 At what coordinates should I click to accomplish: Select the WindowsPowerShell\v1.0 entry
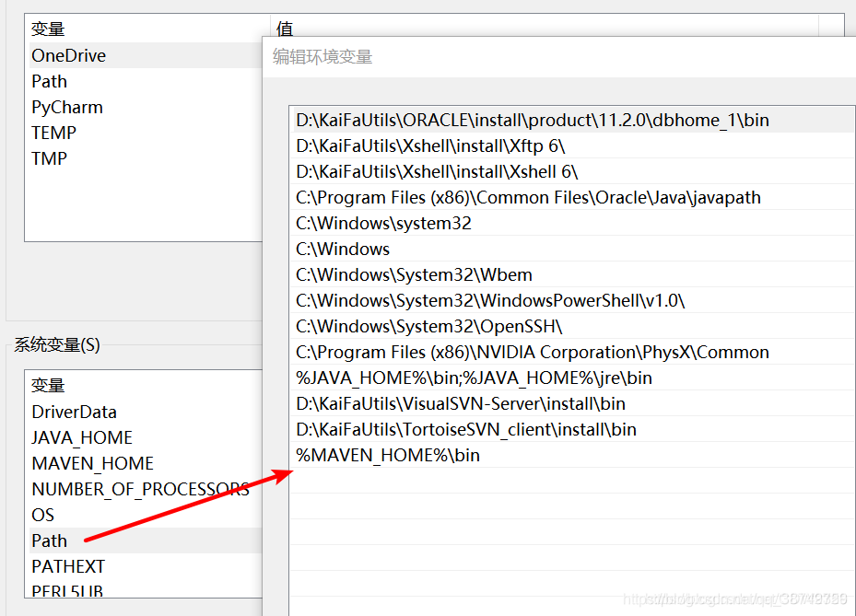(x=572, y=300)
